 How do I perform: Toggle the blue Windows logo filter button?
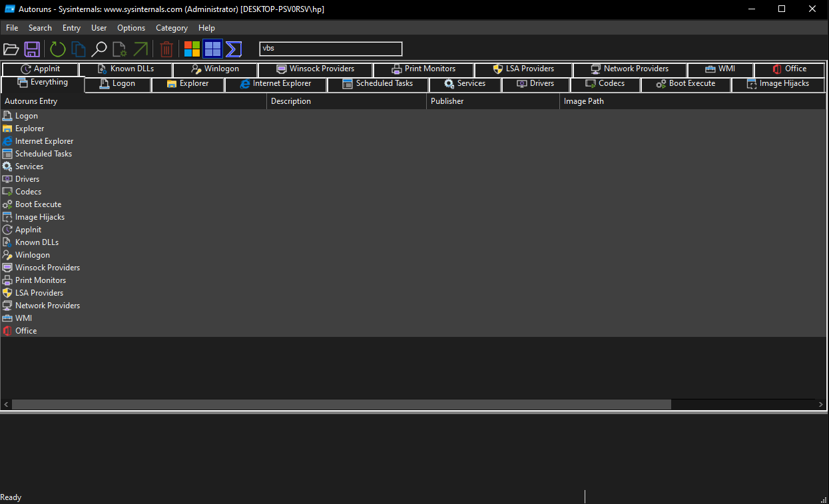pyautogui.click(x=212, y=49)
